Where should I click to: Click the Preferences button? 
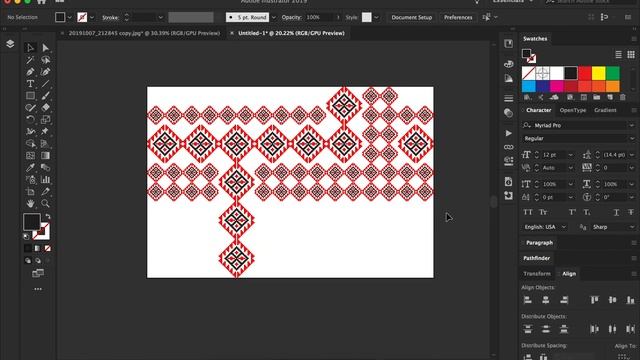coord(458,18)
